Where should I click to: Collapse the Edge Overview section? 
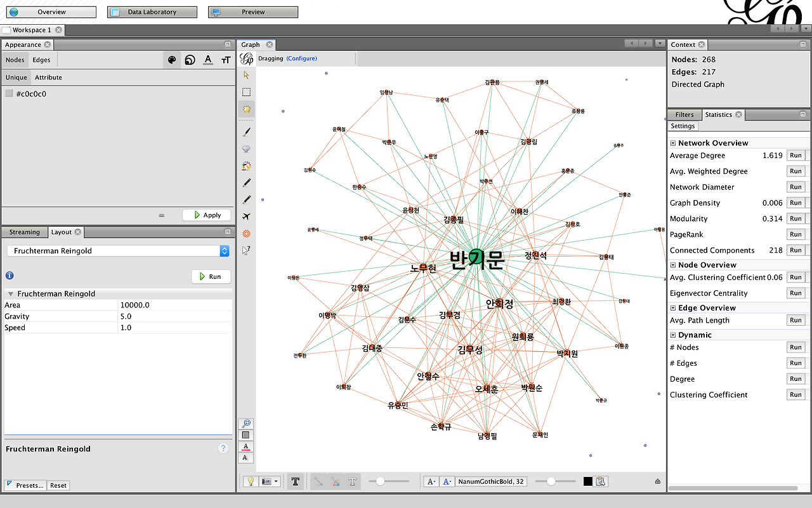[x=673, y=308]
